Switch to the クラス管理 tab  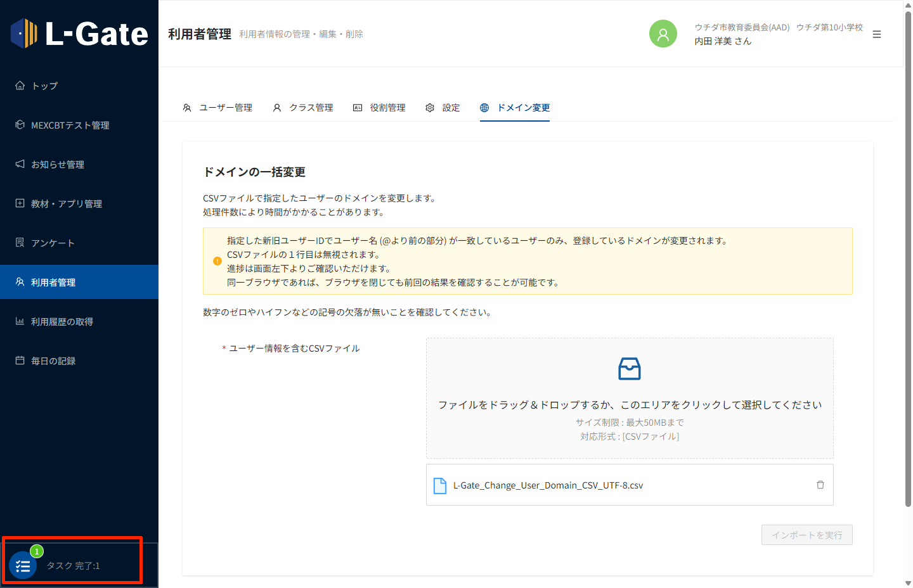[303, 108]
